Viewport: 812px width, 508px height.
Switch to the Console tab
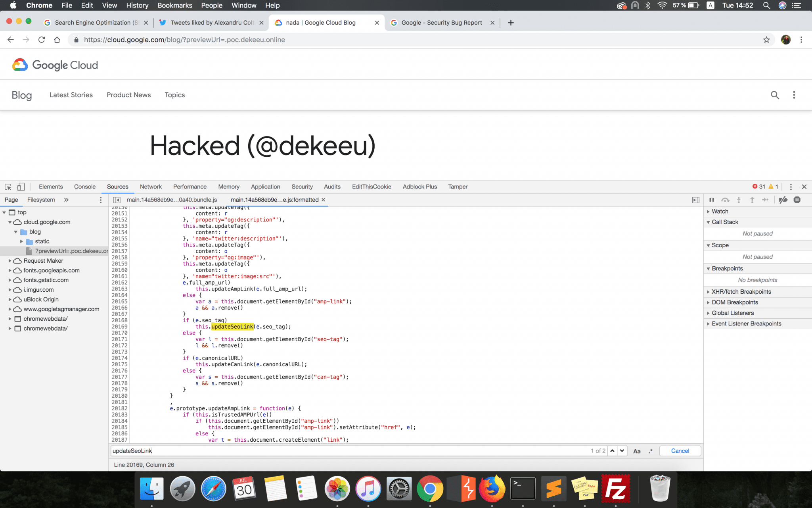pyautogui.click(x=85, y=187)
